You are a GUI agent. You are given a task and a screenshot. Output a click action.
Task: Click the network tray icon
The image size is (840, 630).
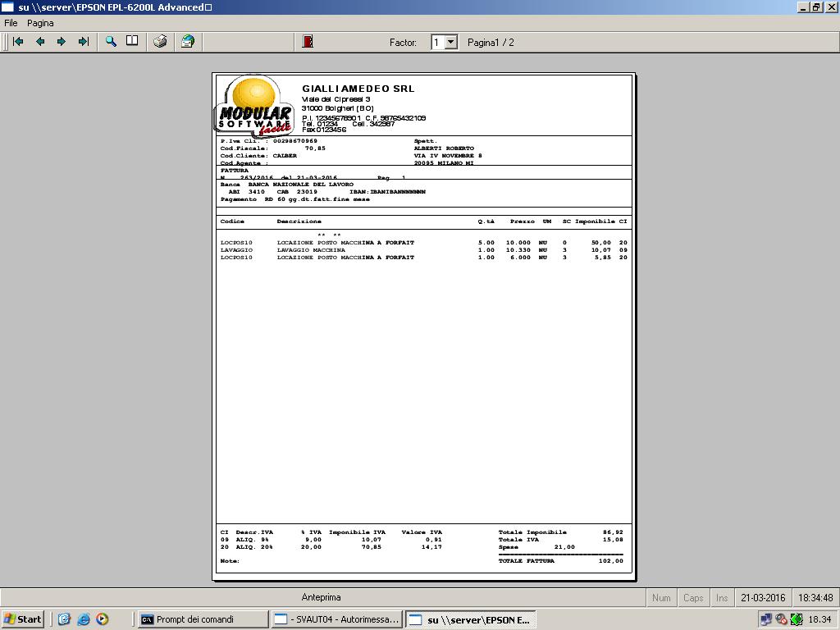point(766,619)
